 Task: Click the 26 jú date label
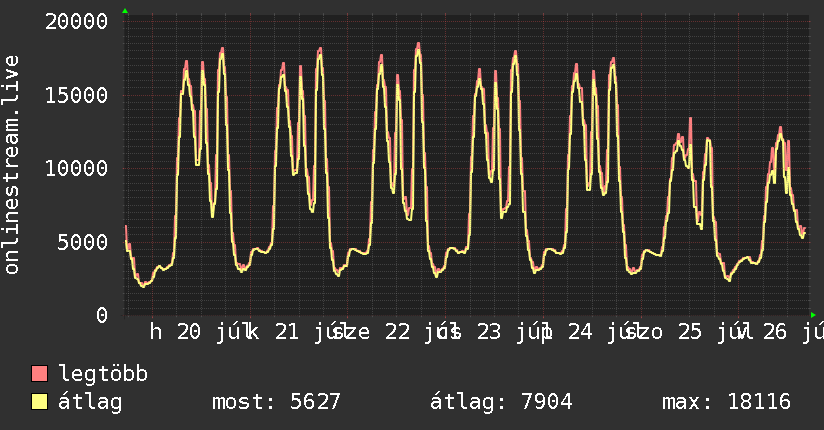[x=793, y=332]
